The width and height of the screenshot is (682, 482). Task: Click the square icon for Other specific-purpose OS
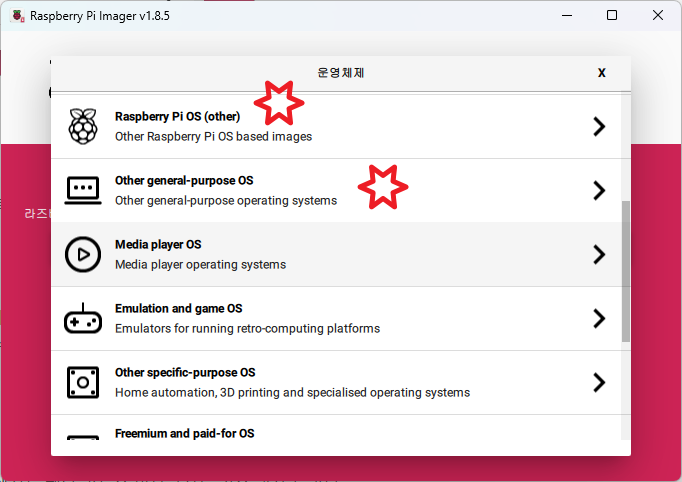(x=83, y=382)
